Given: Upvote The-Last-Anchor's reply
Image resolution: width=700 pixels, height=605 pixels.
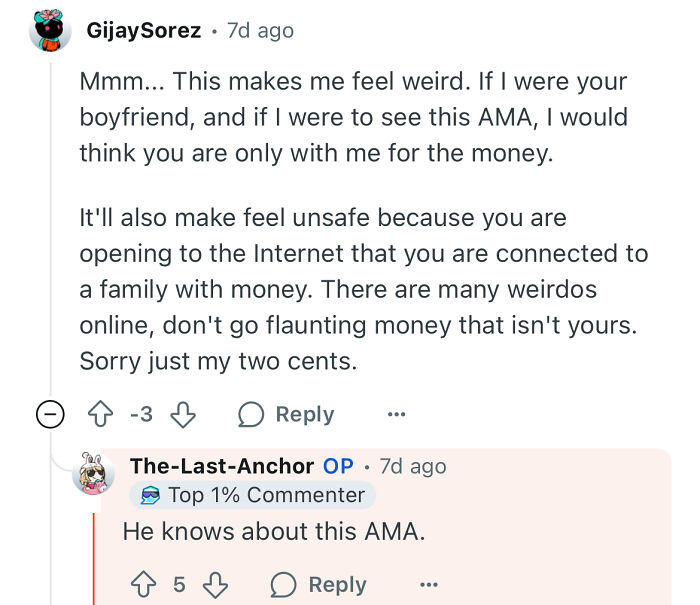Looking at the screenshot, I should coord(143,584).
